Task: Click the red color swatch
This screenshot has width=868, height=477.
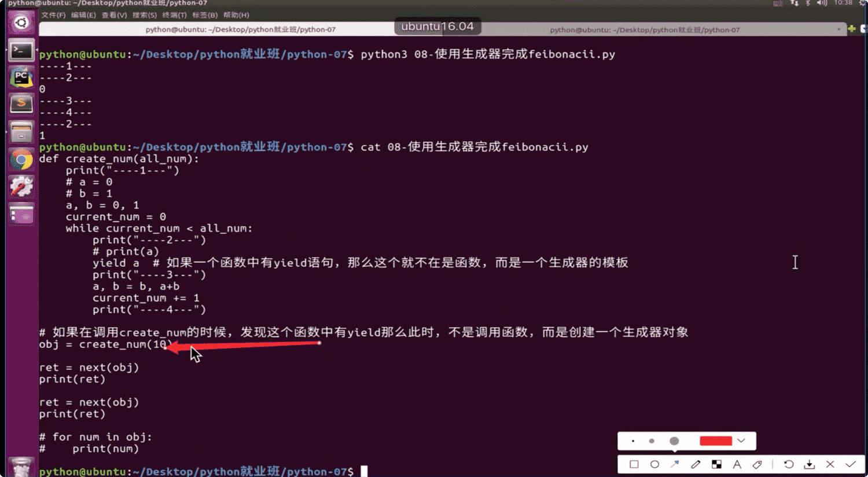Action: point(716,441)
